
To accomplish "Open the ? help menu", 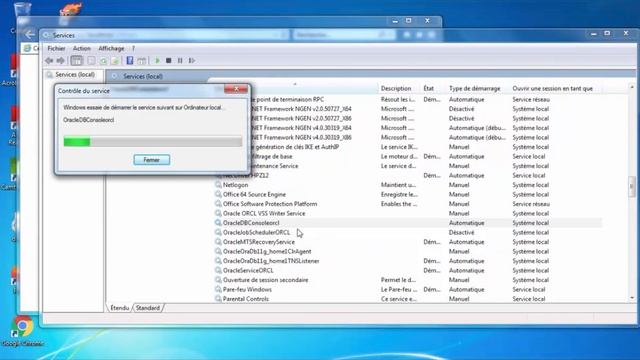I will click(x=133, y=48).
